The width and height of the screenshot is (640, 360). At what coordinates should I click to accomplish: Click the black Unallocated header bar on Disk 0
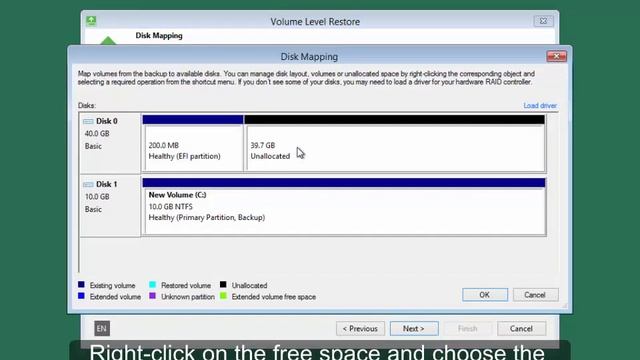(x=394, y=120)
